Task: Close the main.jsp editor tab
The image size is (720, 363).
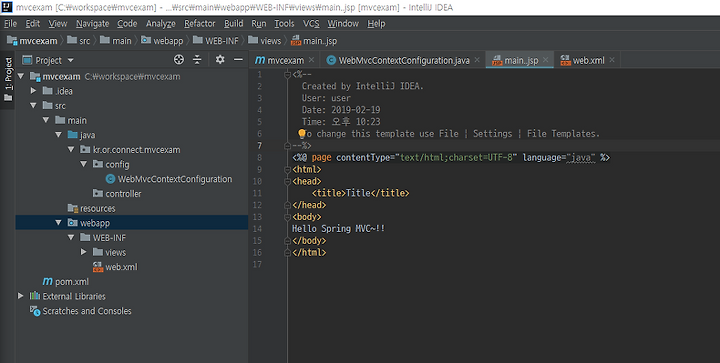Action: click(x=546, y=60)
